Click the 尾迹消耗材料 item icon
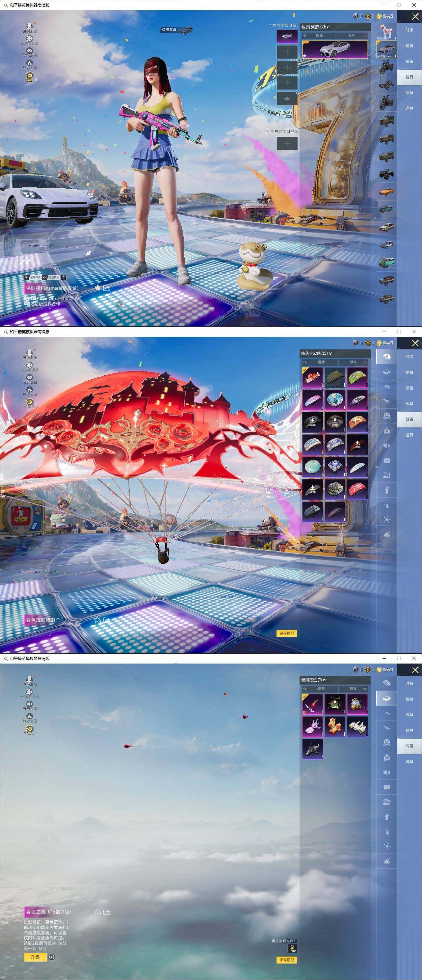Viewport: 422px width, 980px height. pyautogui.click(x=292, y=948)
